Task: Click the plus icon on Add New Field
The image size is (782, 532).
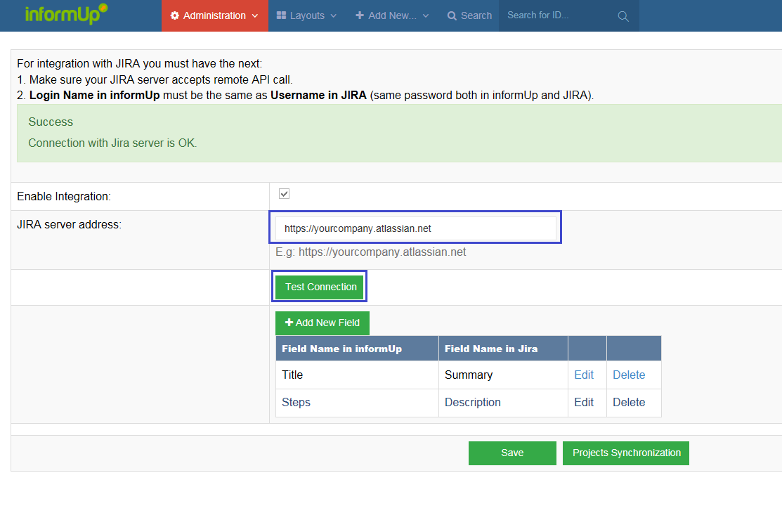Action: coord(289,323)
